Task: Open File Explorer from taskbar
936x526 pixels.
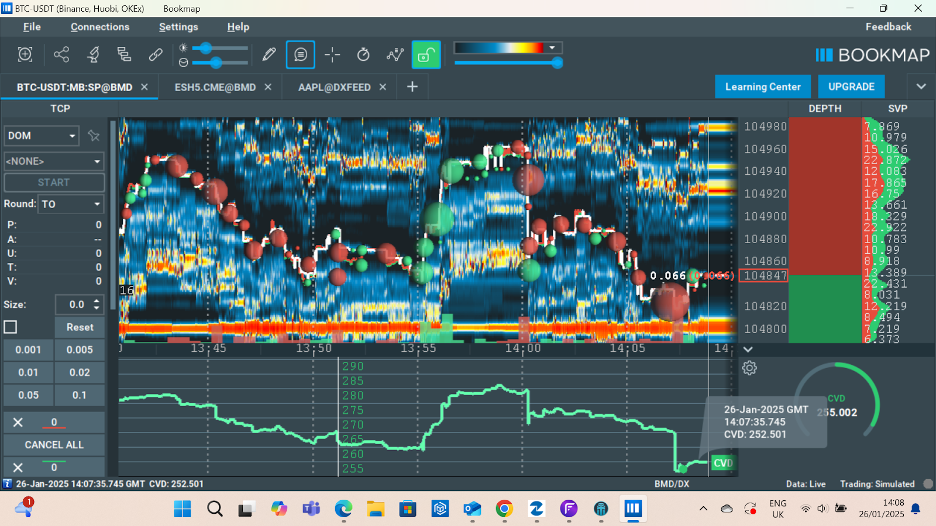Action: [x=375, y=509]
